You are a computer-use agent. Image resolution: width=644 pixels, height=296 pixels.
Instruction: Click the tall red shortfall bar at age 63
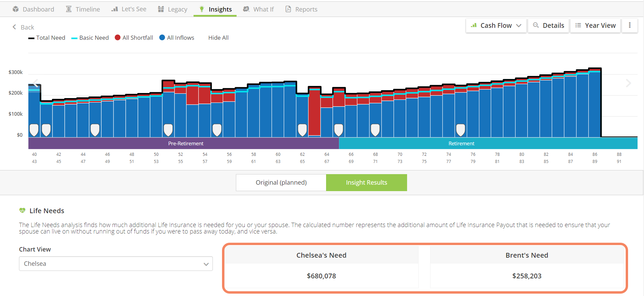(x=315, y=112)
